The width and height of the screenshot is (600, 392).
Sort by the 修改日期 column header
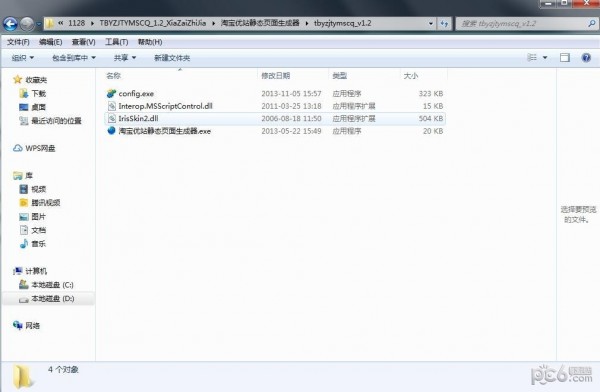pos(276,75)
